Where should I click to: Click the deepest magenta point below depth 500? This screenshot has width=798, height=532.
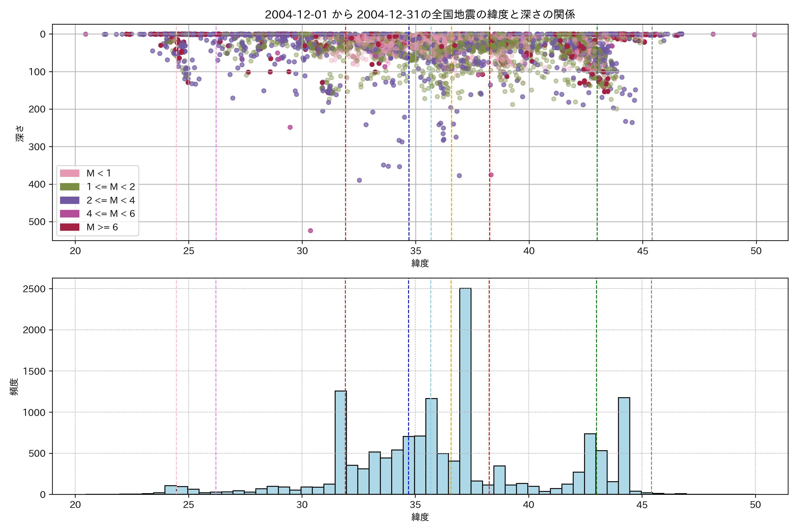310,231
